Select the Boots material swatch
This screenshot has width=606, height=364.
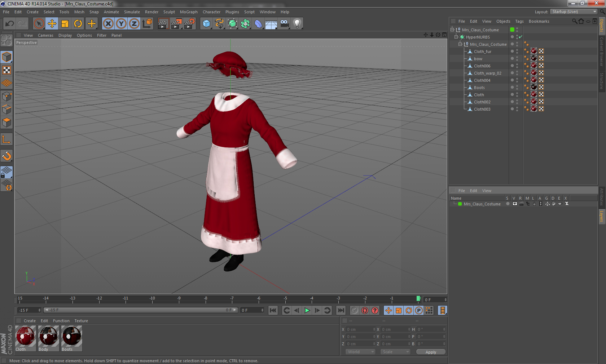(72, 338)
